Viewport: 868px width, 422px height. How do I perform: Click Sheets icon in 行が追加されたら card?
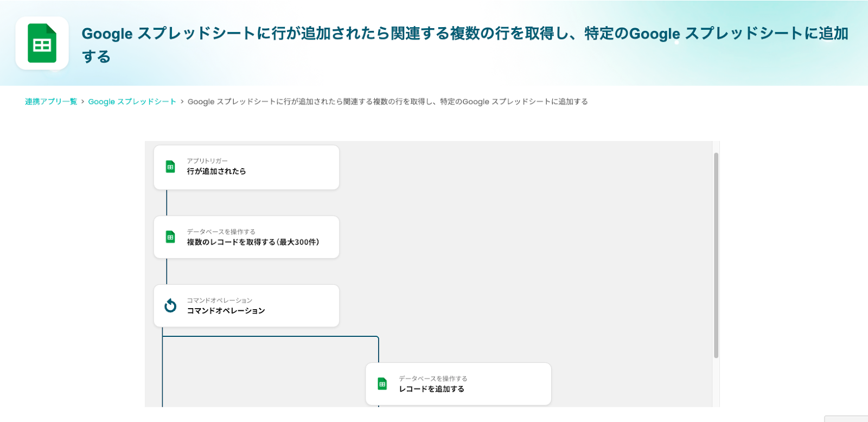[x=170, y=167]
